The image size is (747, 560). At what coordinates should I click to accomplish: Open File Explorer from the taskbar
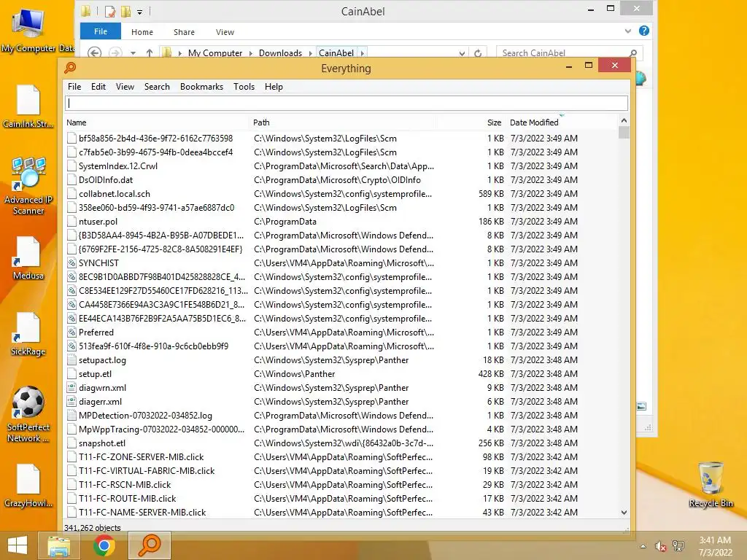pyautogui.click(x=59, y=545)
